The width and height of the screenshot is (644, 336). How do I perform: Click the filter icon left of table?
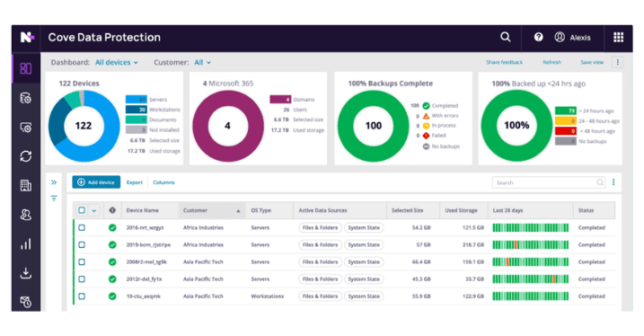(x=54, y=198)
